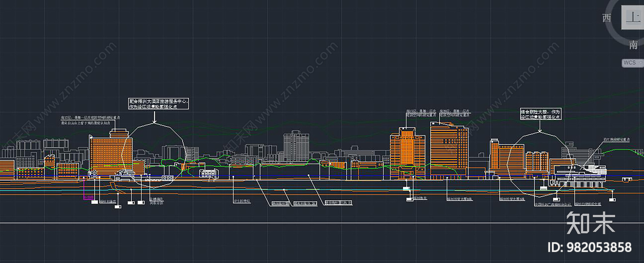Select the orange pagoda-topped building on the right
This screenshot has height=263, width=644.
point(407,153)
